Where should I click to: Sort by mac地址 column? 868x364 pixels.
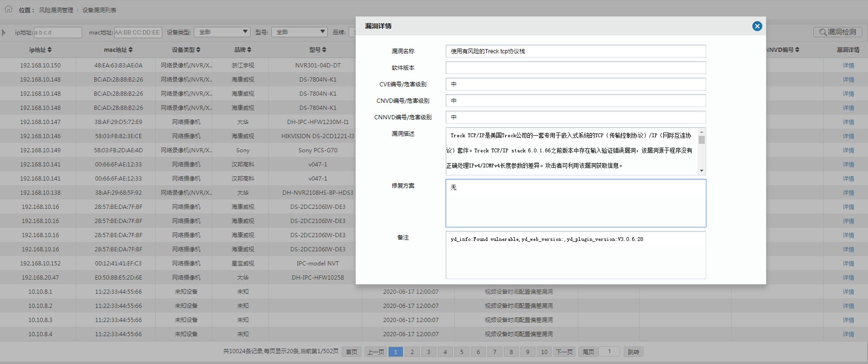point(118,50)
